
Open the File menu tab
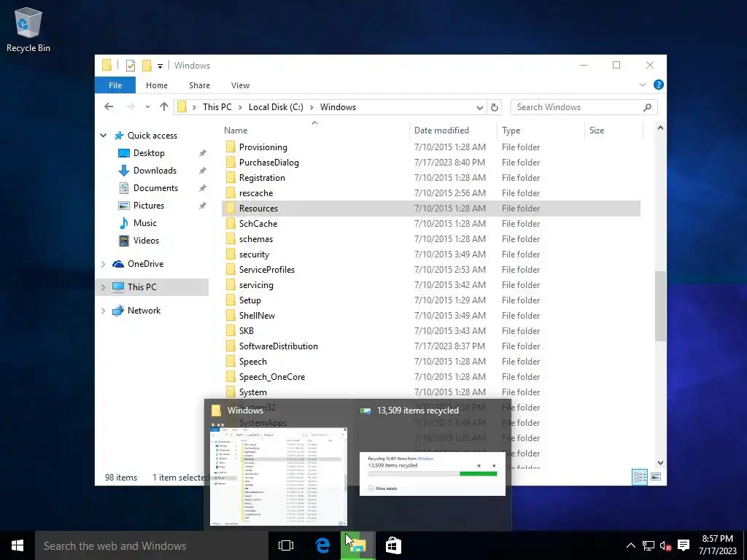click(x=115, y=85)
